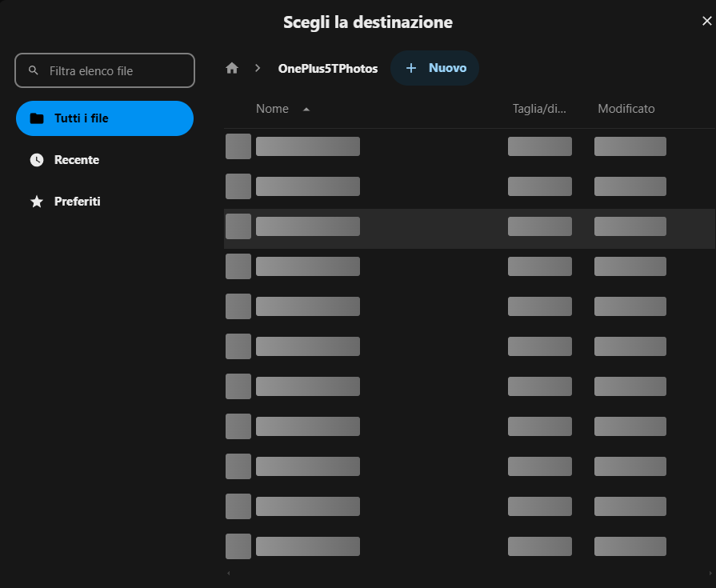Sort the list by the Nome column
This screenshot has width=716, height=588.
(272, 109)
